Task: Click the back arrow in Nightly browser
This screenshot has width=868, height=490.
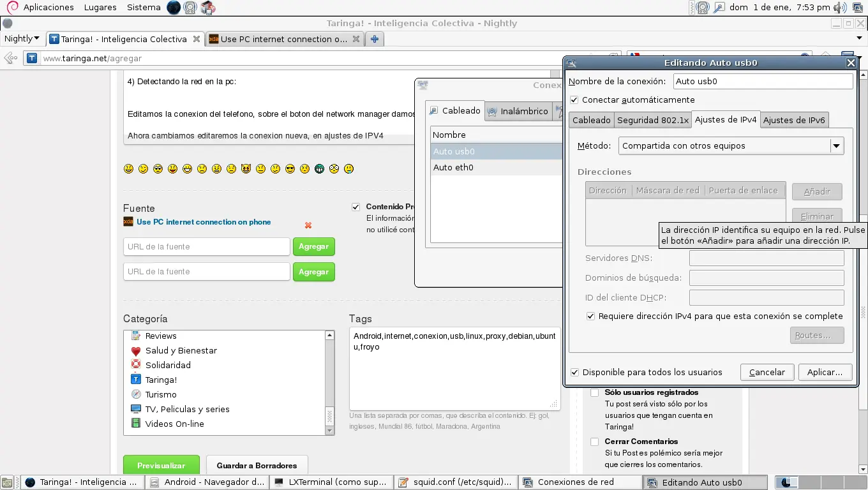Action: pos(11,58)
